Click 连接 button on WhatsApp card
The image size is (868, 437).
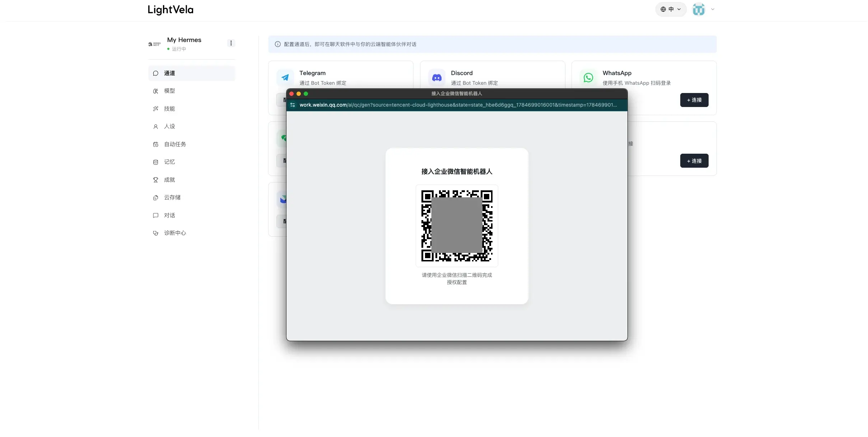(694, 100)
